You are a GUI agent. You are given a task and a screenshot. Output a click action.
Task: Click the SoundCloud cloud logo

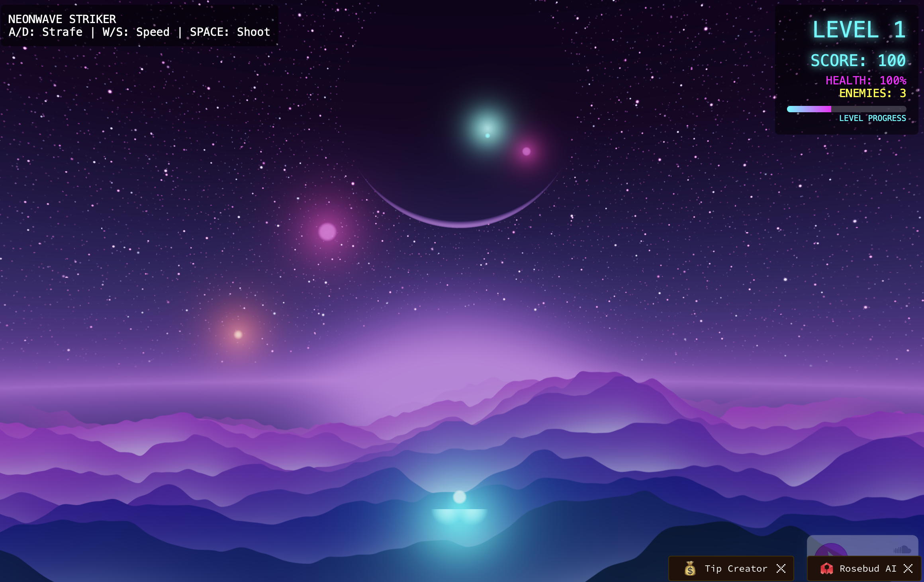point(902,550)
